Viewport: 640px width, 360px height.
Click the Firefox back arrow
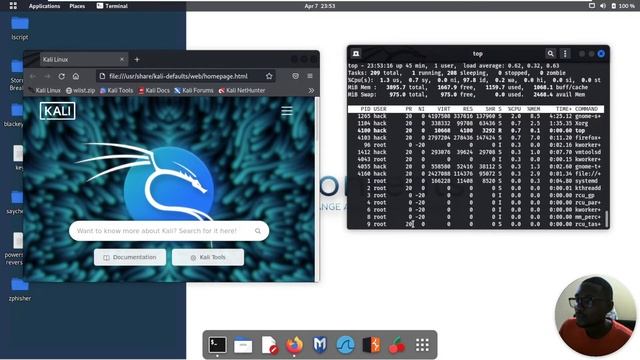click(33, 76)
